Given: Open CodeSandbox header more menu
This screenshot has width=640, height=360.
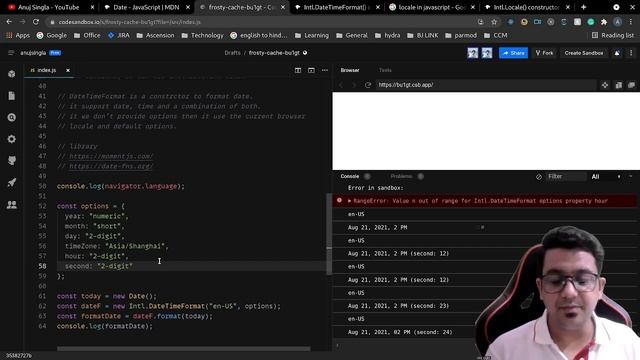Looking at the screenshot, I should [631, 53].
